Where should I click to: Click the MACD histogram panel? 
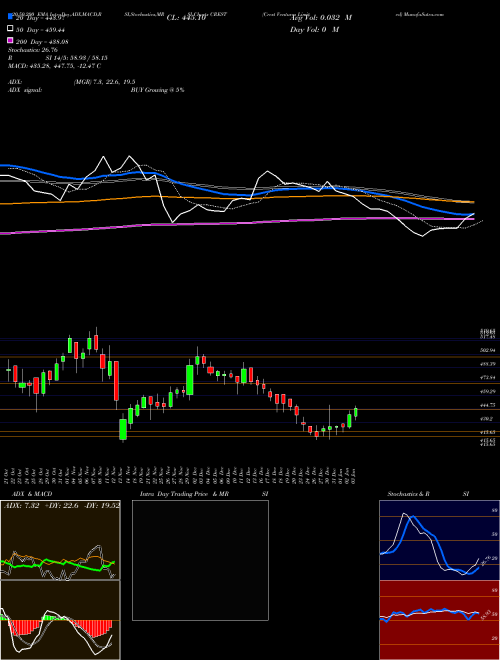[x=60, y=620]
